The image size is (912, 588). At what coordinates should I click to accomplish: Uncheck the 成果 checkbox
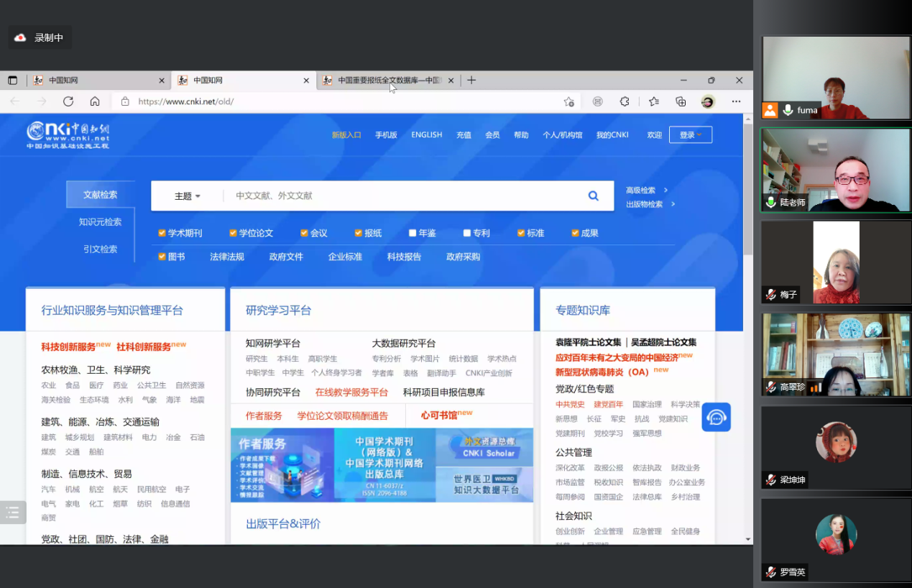(x=575, y=233)
